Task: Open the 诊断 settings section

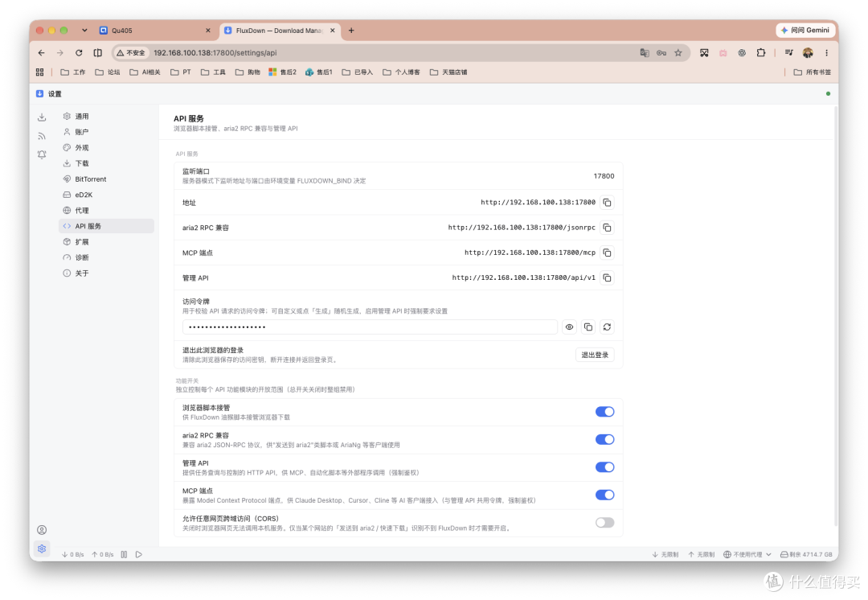Action: tap(106, 257)
